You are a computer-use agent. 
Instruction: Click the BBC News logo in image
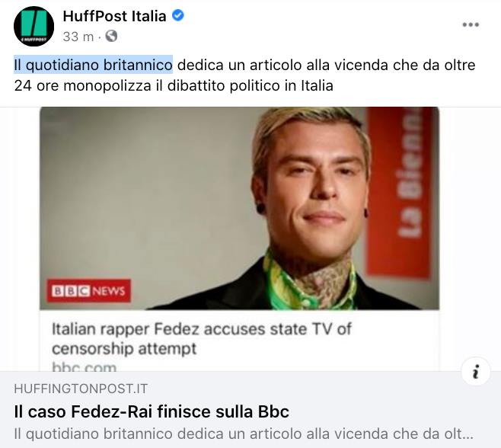[88, 291]
